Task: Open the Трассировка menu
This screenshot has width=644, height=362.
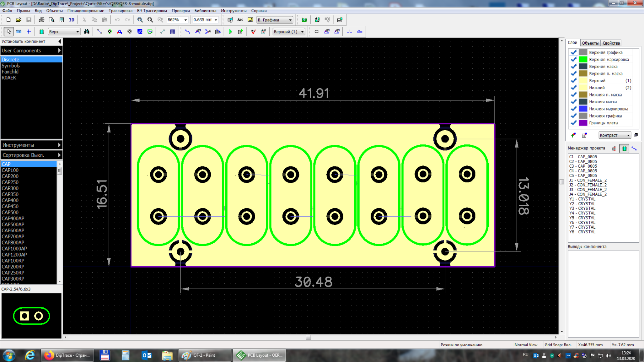Action: [x=120, y=11]
